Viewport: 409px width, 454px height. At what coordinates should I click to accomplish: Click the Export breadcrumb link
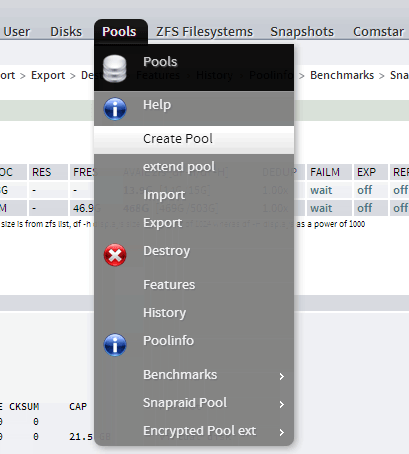[x=48, y=75]
